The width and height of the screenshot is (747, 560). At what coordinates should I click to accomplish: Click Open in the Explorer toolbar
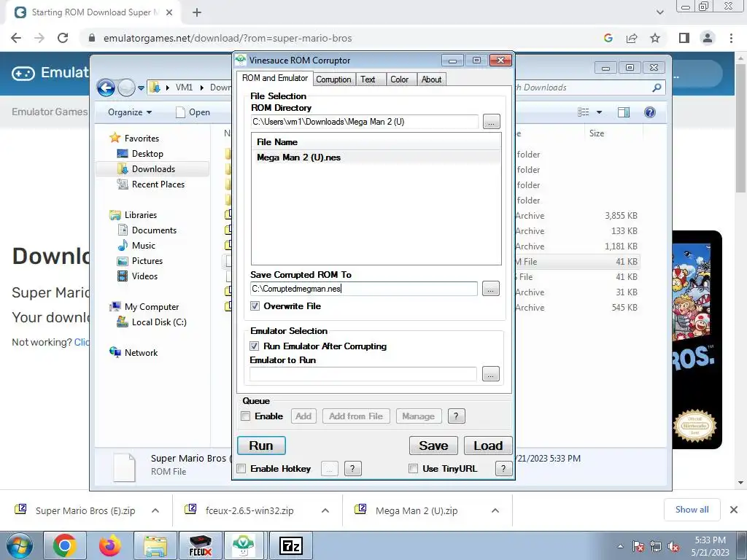[x=193, y=112]
